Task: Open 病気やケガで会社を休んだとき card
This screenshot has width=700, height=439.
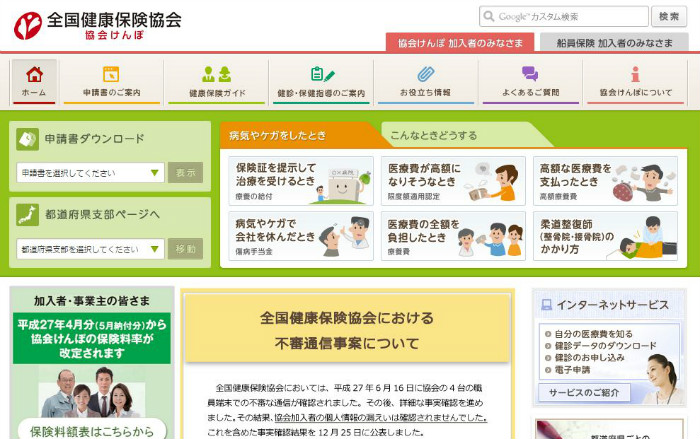Action: click(x=301, y=236)
